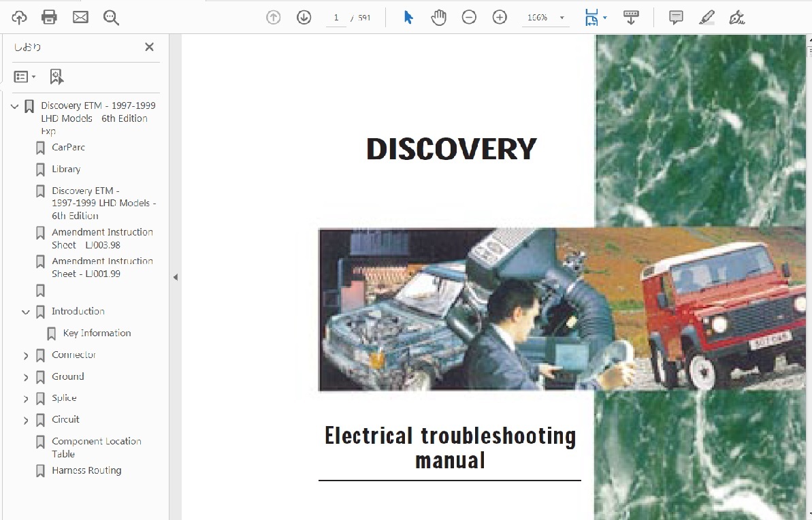Select Discovery ETM 6th Edition child bookmark
This screenshot has height=520, width=812.
(x=103, y=203)
